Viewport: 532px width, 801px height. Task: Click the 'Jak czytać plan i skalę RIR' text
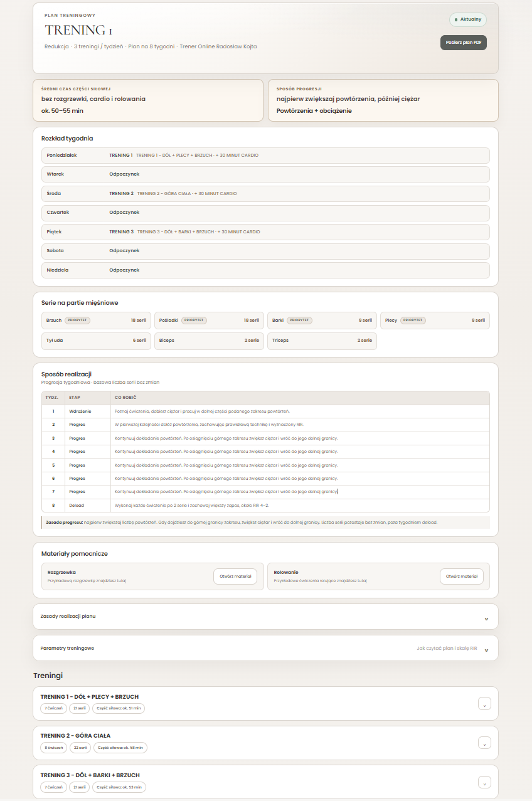(447, 649)
